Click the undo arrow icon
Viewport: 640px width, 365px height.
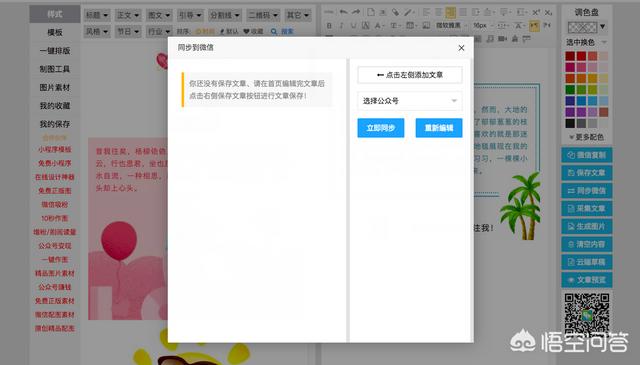tap(344, 13)
